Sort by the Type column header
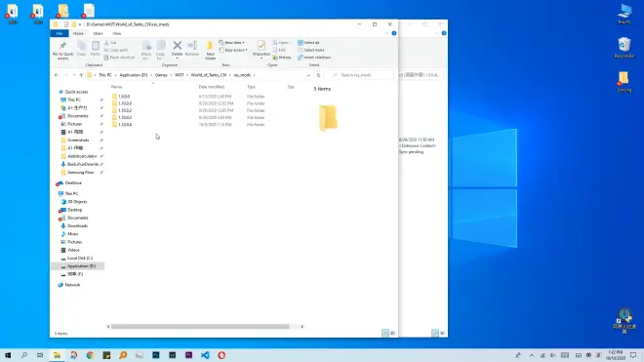Image resolution: width=644 pixels, height=362 pixels. click(x=251, y=87)
